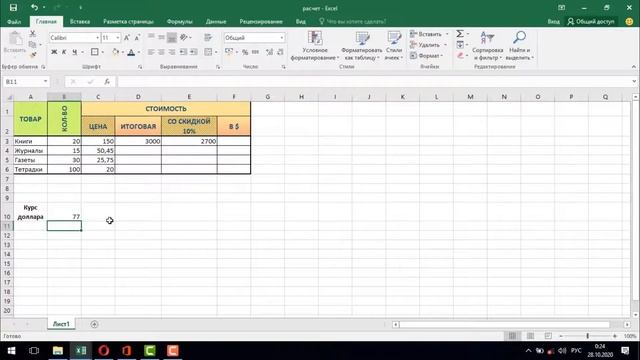Click the Merge and Center icon
This screenshot has width=640, height=360.
click(209, 52)
